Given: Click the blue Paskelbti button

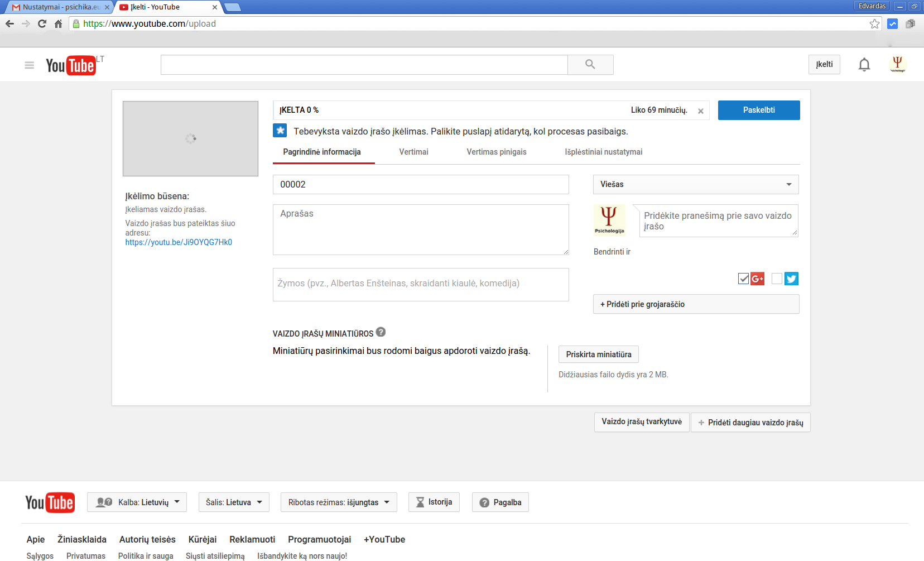Looking at the screenshot, I should (x=759, y=110).
